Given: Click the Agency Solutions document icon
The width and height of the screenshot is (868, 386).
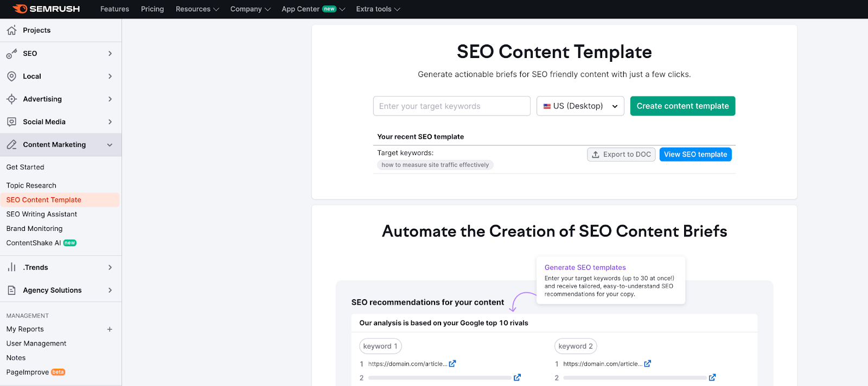Looking at the screenshot, I should [x=11, y=290].
